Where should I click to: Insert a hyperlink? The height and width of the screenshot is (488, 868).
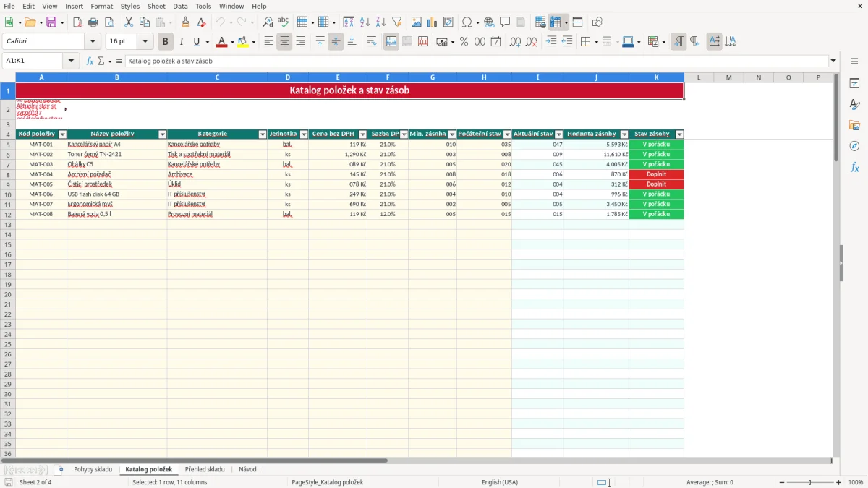(489, 22)
